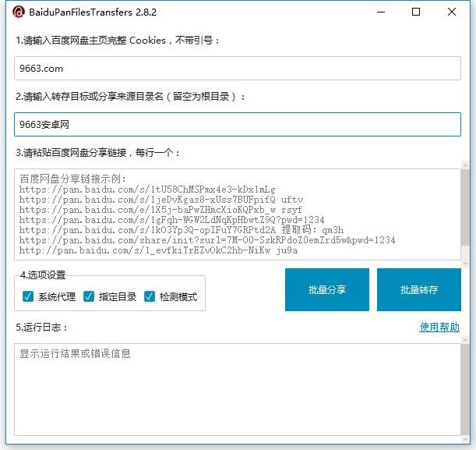Click the window title BaiduPanFilesTransfers 2.8.2
This screenshot has height=450, width=476.
[x=93, y=12]
